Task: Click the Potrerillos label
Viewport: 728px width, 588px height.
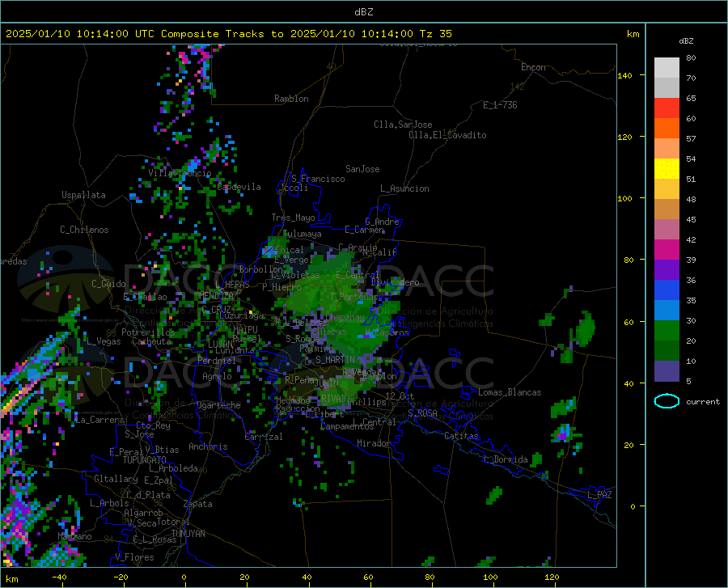Action: click(148, 332)
